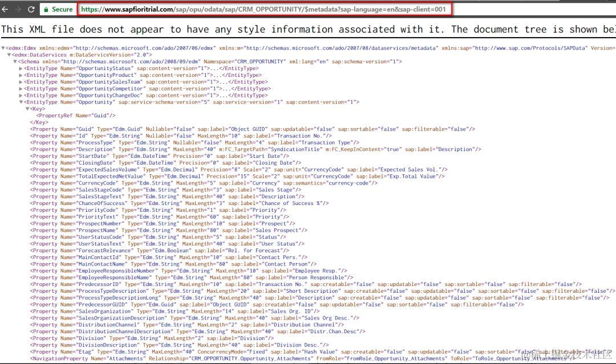Click the Property Name="SalesStageText" line
The width and height of the screenshot is (616, 364).
[167, 197]
